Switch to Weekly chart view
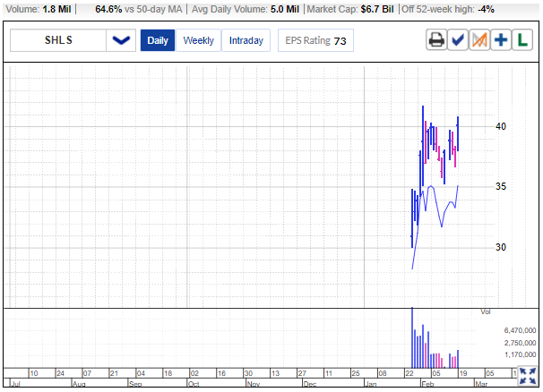The width and height of the screenshot is (543, 392). pyautogui.click(x=198, y=41)
